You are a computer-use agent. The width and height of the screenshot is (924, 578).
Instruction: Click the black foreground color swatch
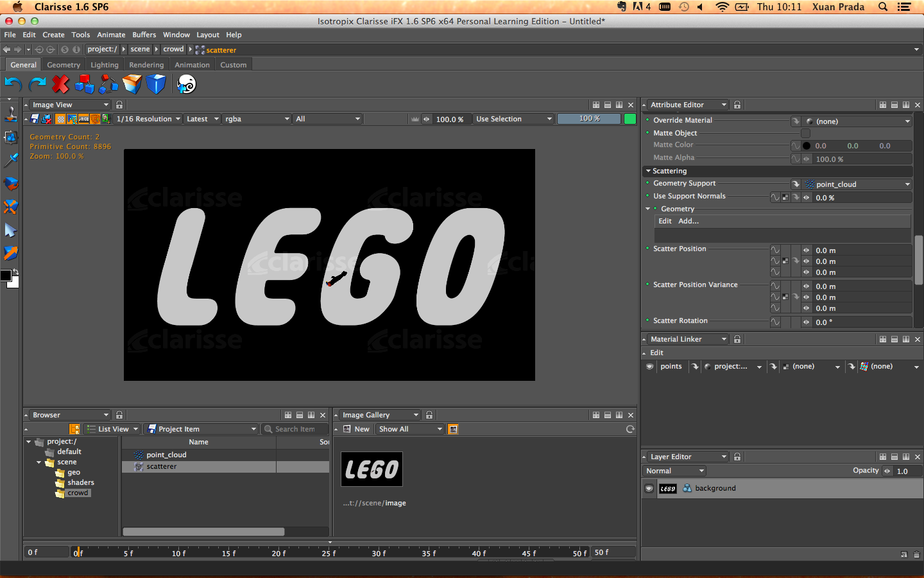(x=6, y=276)
